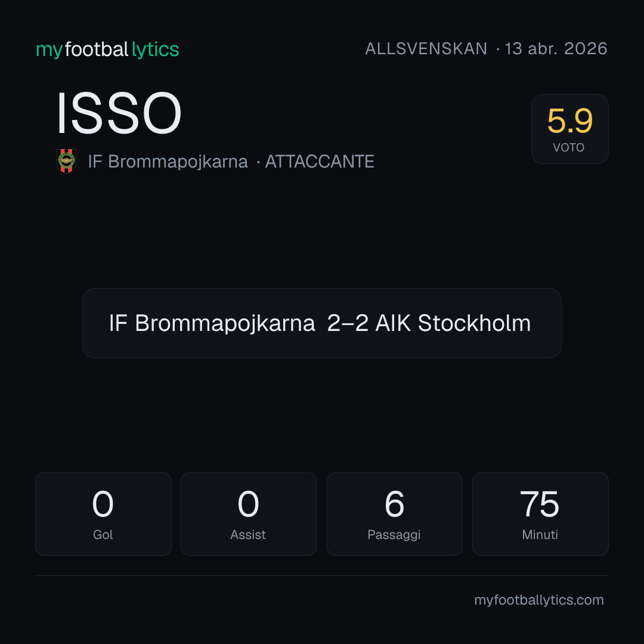Open the myfootballytics.com link
This screenshot has height=644, width=644.
click(x=539, y=600)
